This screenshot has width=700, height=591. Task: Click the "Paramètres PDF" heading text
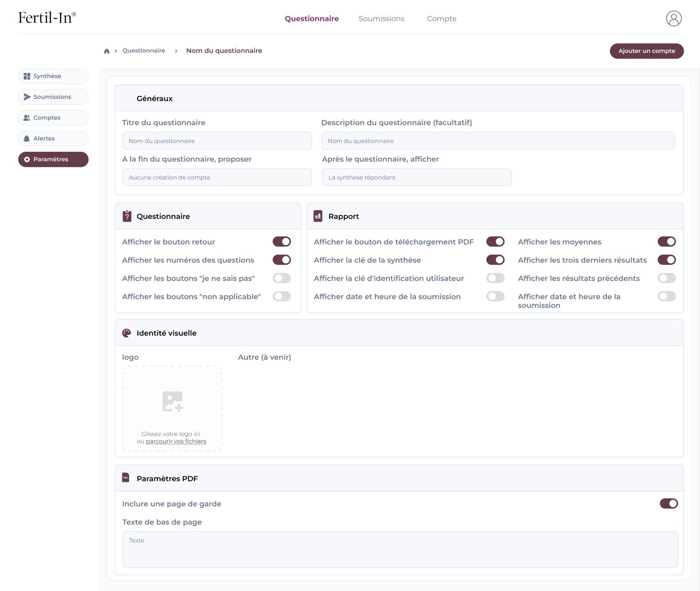(167, 478)
